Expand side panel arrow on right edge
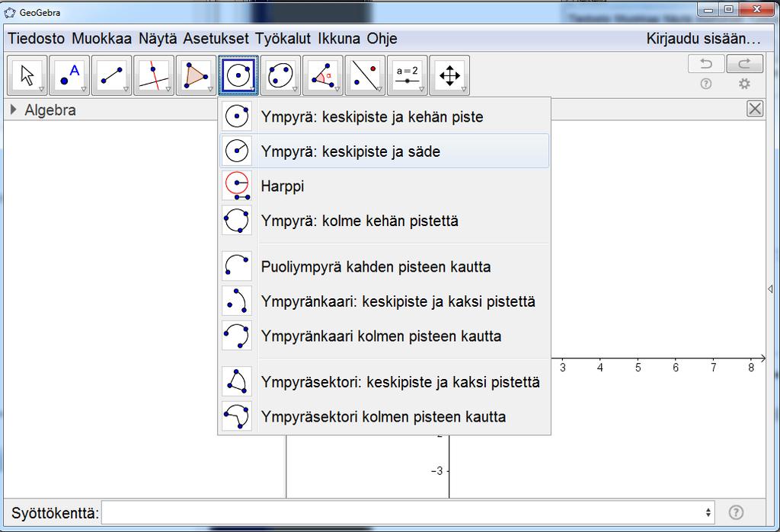This screenshot has height=532, width=780. [x=770, y=288]
